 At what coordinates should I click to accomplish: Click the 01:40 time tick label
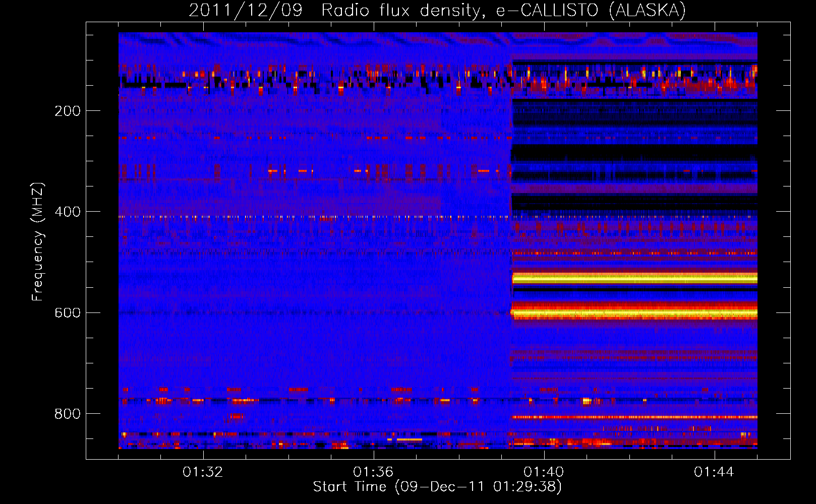tap(544, 472)
